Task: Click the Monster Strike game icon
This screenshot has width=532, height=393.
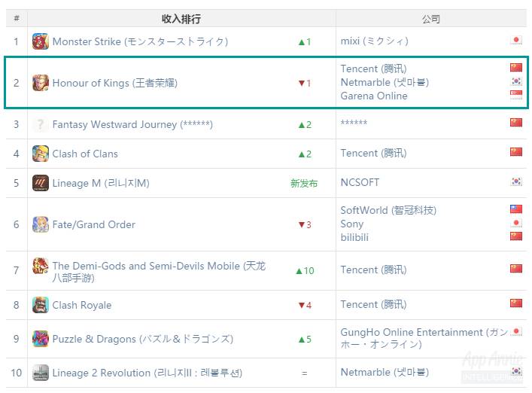Action: tap(41, 41)
